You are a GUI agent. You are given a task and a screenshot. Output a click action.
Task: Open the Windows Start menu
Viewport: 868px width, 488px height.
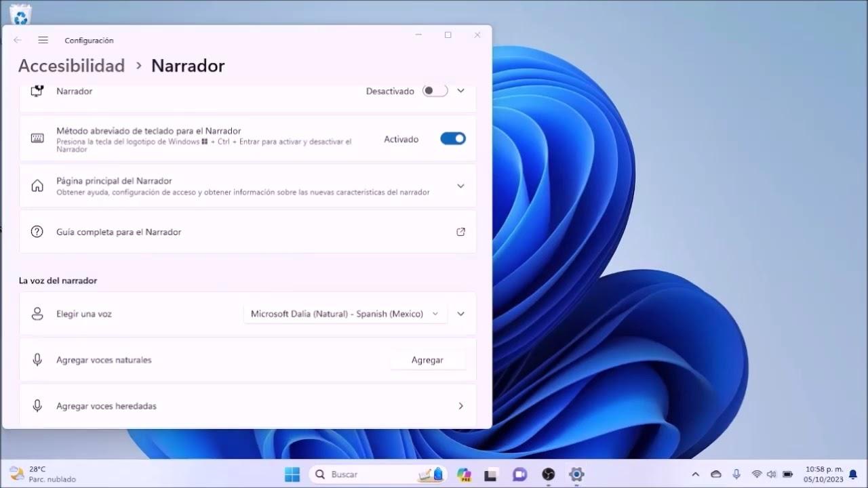[x=292, y=474]
